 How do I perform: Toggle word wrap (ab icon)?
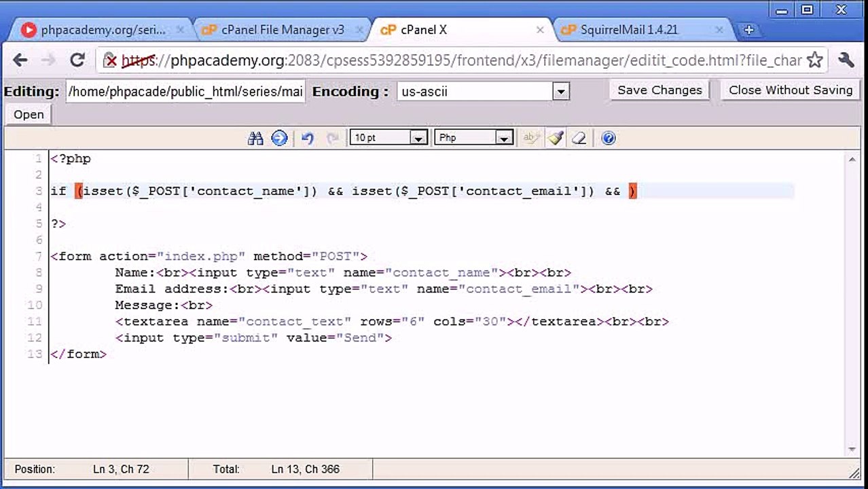pyautogui.click(x=530, y=138)
